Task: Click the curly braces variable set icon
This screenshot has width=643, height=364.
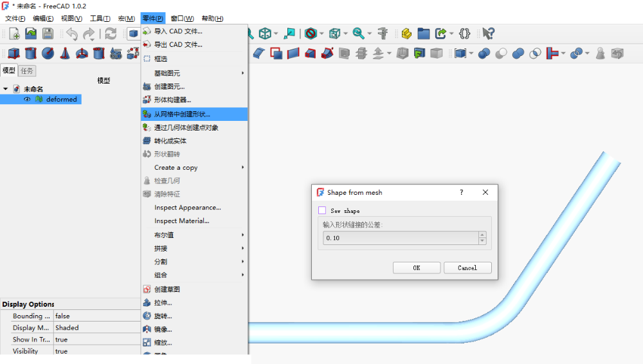Action: coord(465,33)
